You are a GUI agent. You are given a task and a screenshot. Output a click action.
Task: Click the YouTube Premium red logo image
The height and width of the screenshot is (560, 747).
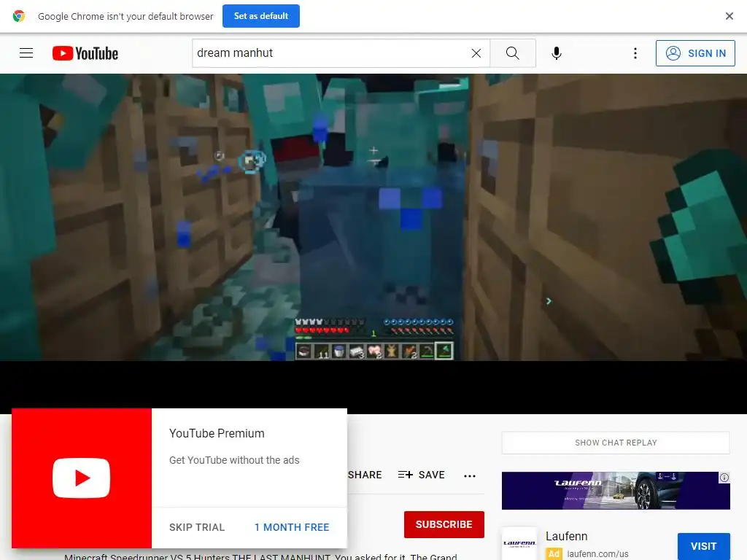[x=82, y=478]
